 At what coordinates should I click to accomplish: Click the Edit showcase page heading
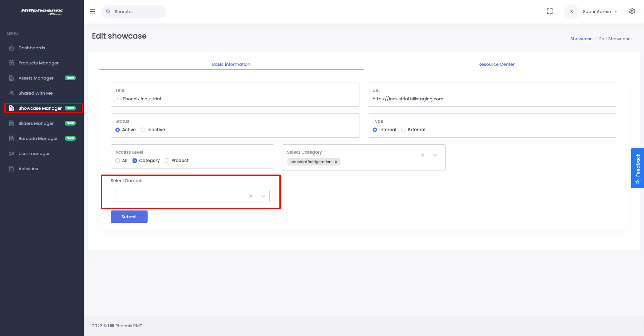pyautogui.click(x=119, y=36)
